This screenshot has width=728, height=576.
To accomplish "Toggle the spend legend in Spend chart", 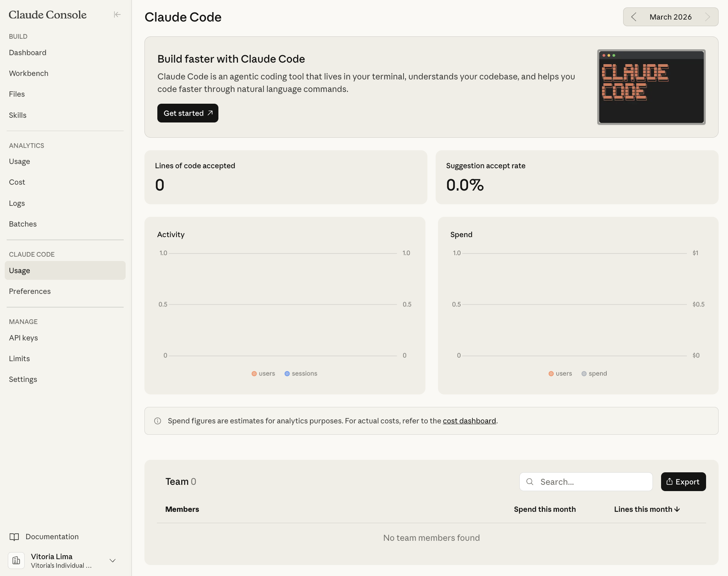I will click(x=595, y=373).
